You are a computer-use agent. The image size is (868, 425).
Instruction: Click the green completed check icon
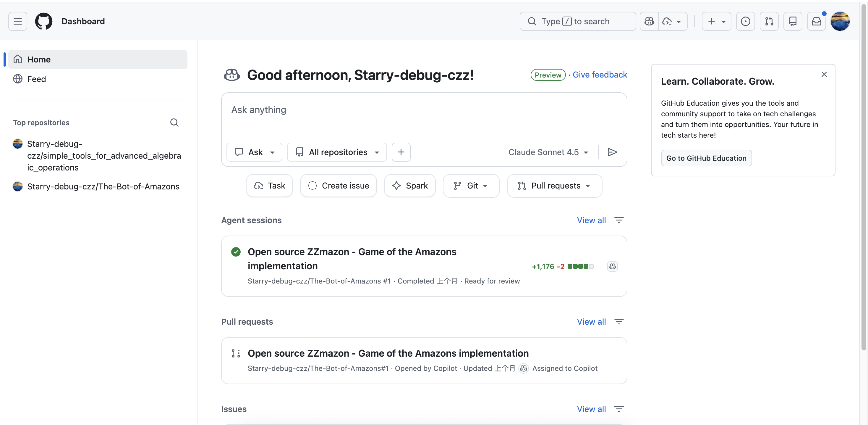click(x=236, y=252)
